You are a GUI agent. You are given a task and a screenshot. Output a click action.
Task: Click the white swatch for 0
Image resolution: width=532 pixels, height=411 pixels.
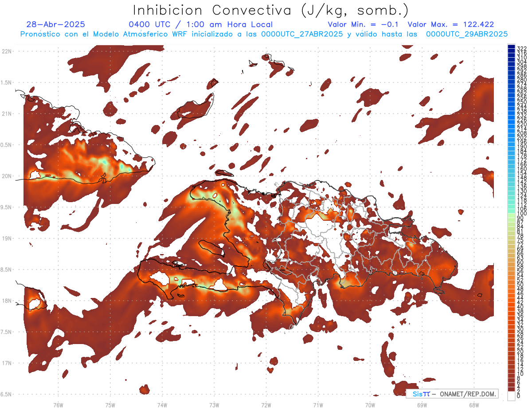click(511, 396)
